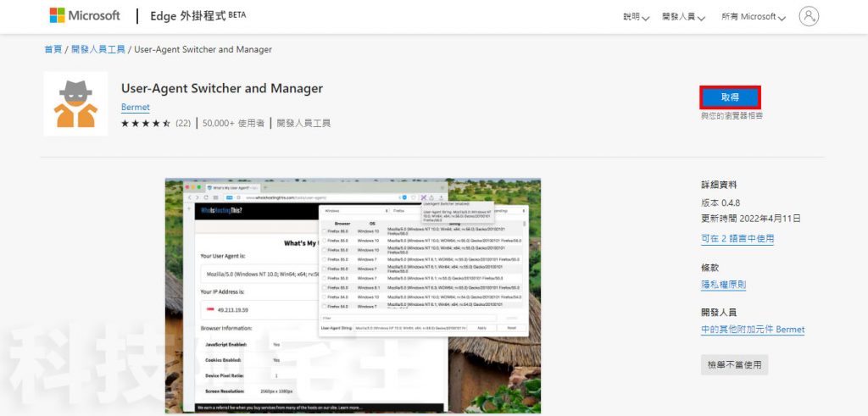The height and width of the screenshot is (416, 868).
Task: Open 開發人員工具 breadcrumb link
Action: (x=98, y=49)
